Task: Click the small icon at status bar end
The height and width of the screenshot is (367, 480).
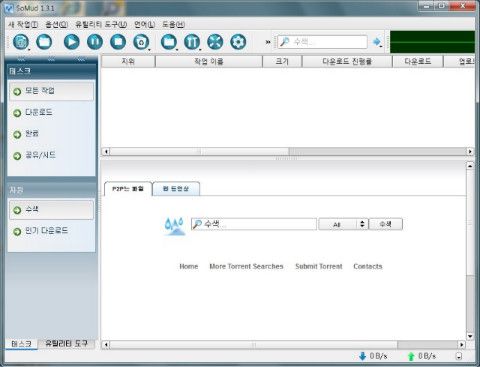Action: (459, 356)
